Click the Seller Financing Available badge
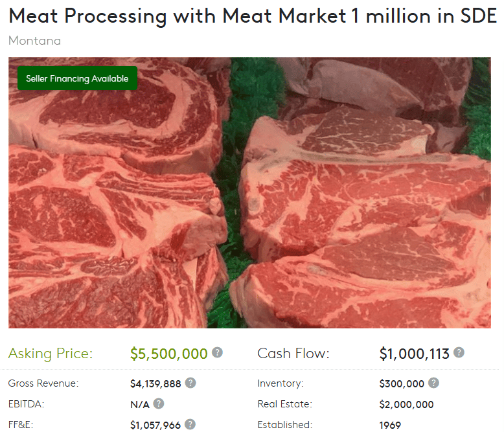The height and width of the screenshot is (432, 504). [78, 78]
